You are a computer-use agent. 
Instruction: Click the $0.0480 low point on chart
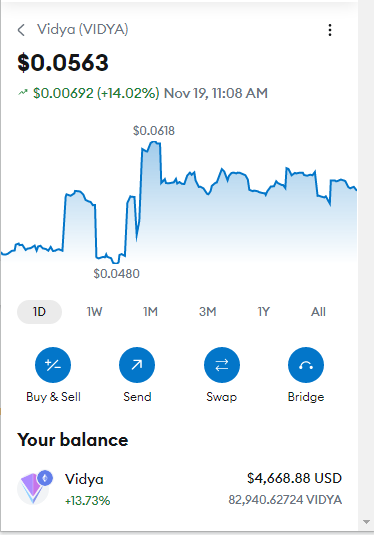click(116, 273)
